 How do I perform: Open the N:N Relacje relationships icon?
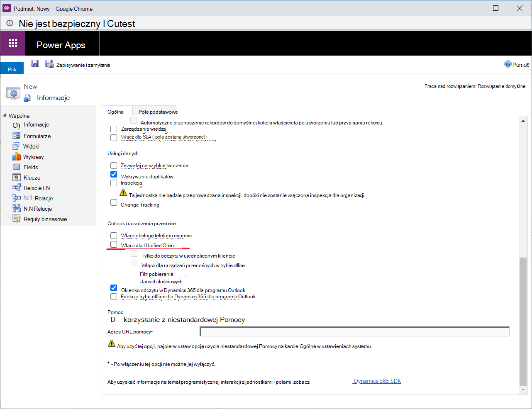point(16,208)
